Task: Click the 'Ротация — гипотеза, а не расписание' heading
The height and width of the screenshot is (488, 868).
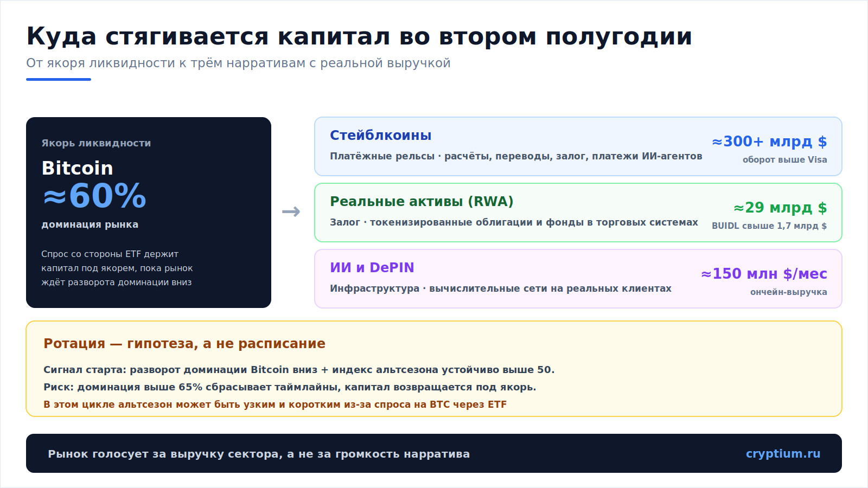Action: (x=184, y=344)
